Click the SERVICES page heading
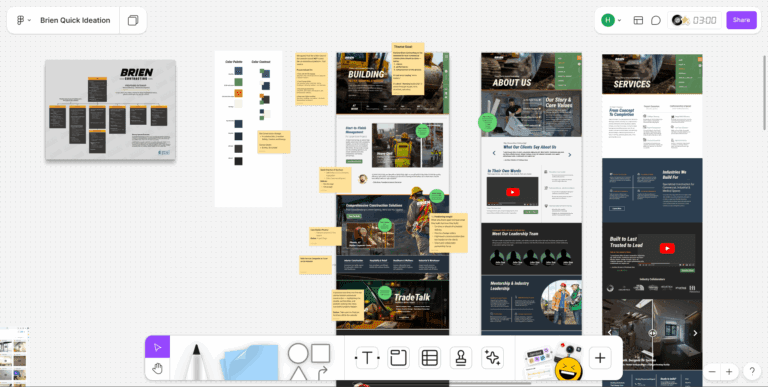The height and width of the screenshot is (387, 768). point(632,84)
